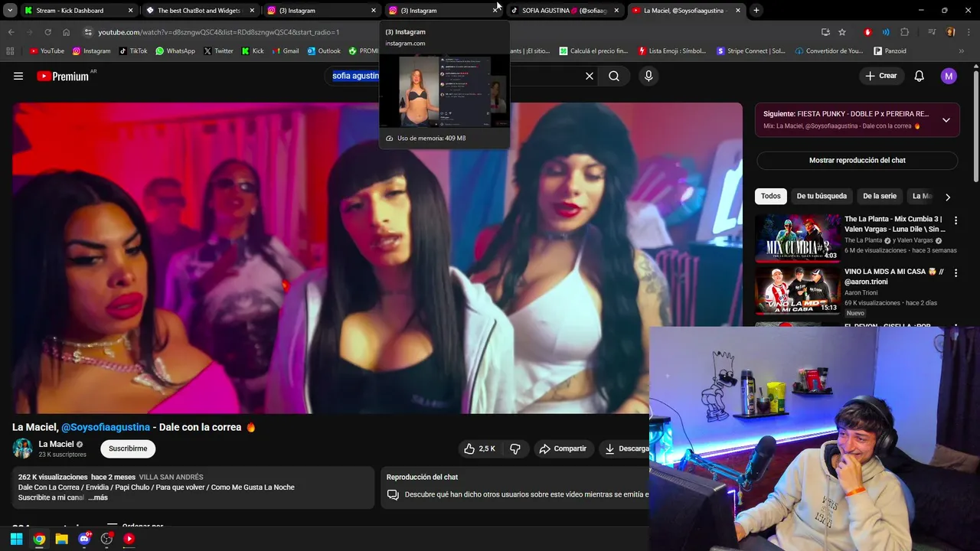Open the red play app in taskbar

pos(129,539)
